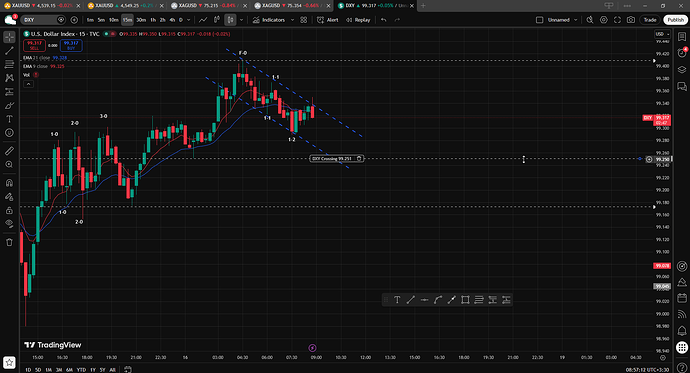Expand the Unnamed layout dropdown
Viewport: 690px width, 373px height.
(576, 20)
